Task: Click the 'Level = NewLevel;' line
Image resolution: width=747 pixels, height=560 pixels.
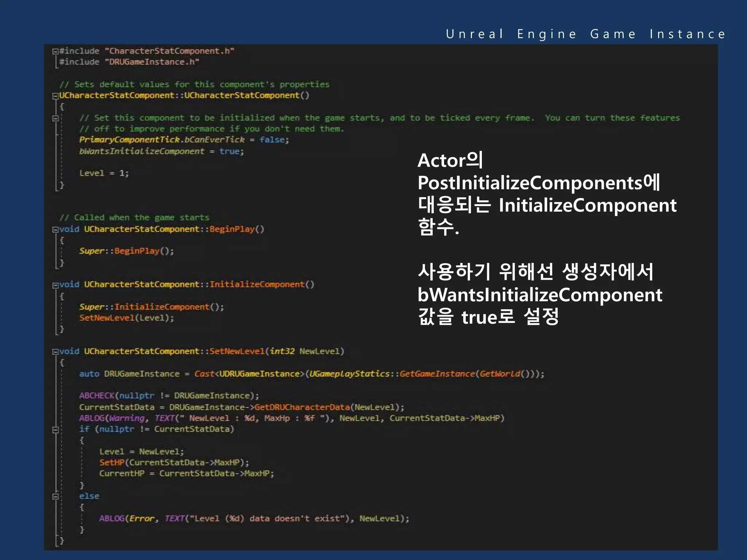Action: [142, 452]
